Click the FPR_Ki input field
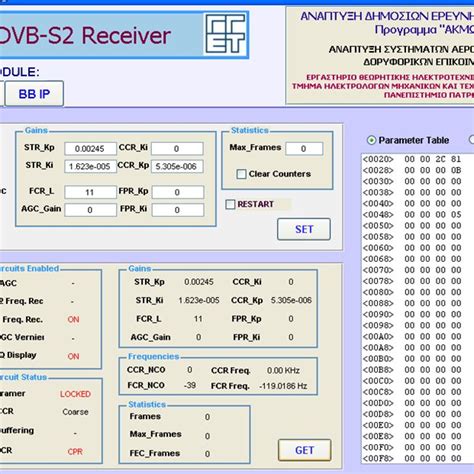This screenshot has width=474, height=474. [178, 210]
